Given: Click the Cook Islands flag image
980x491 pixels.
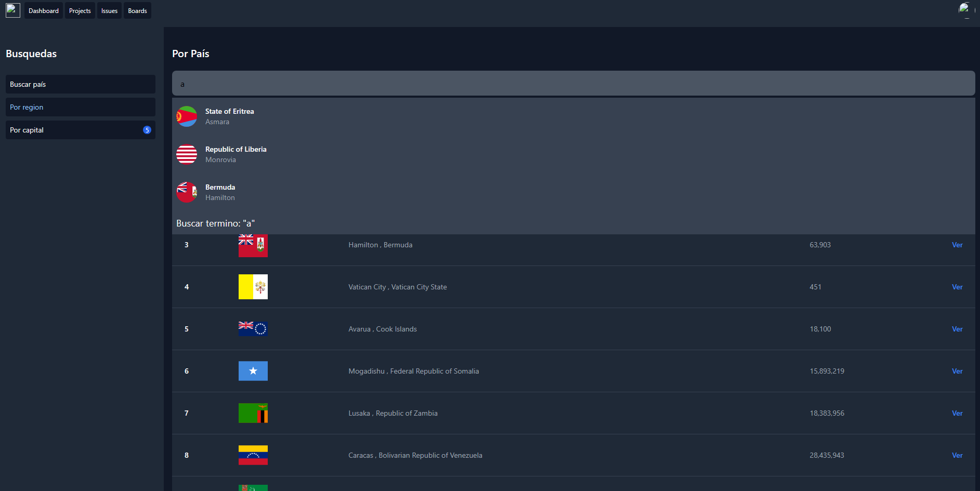Looking at the screenshot, I should click(x=253, y=329).
